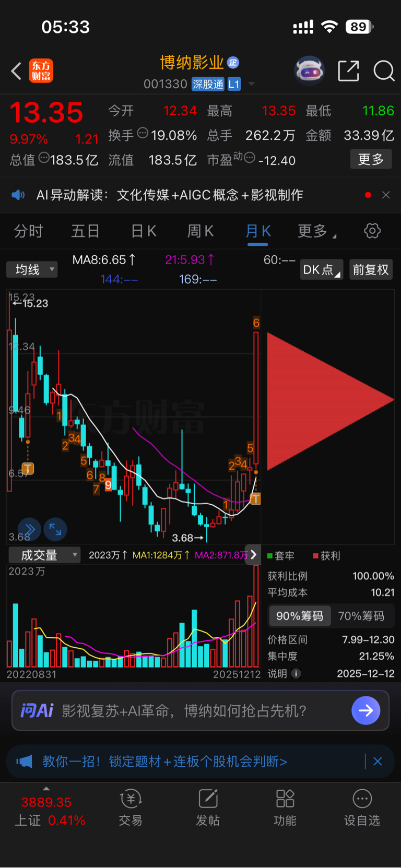
Task: Open 功能 functions grid icon
Action: click(285, 808)
